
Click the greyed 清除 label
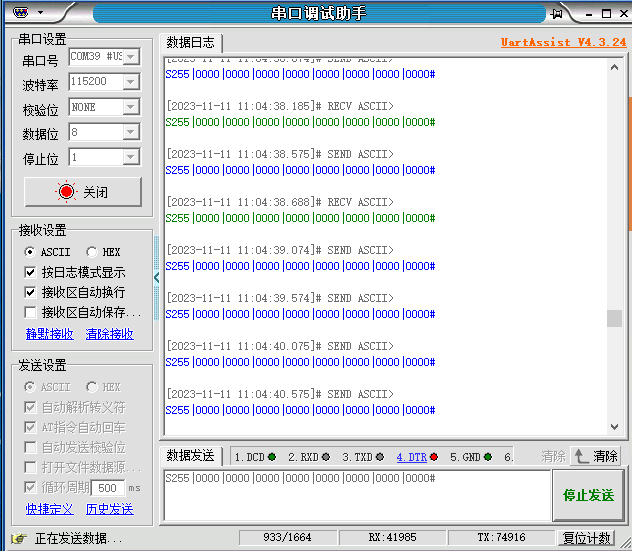(553, 456)
